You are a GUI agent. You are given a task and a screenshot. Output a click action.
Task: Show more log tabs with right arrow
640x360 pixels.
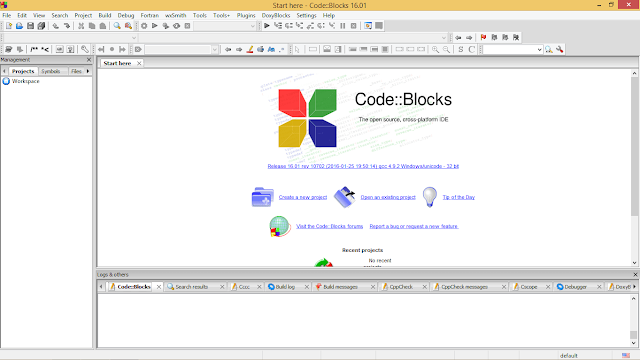pos(634,287)
